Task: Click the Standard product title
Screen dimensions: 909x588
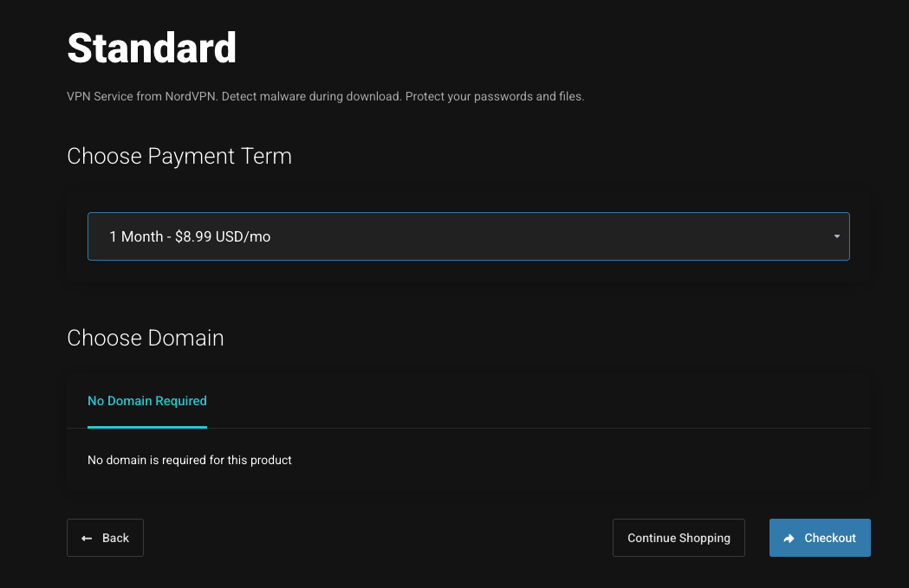Action: (x=152, y=48)
